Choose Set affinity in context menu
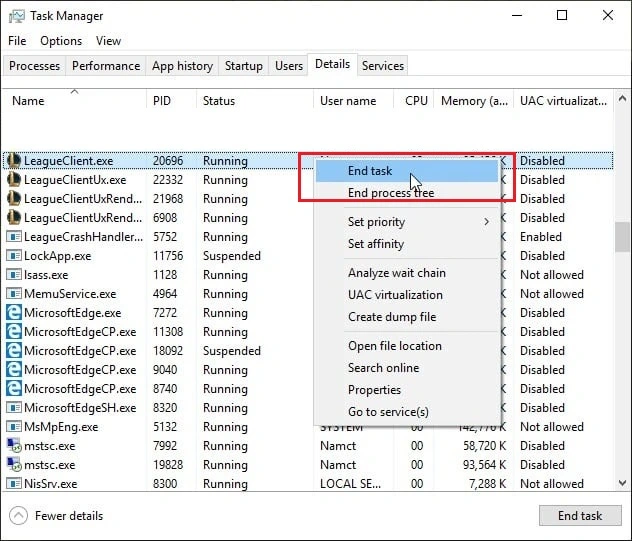Viewport: 632px width, 541px height. [407, 244]
